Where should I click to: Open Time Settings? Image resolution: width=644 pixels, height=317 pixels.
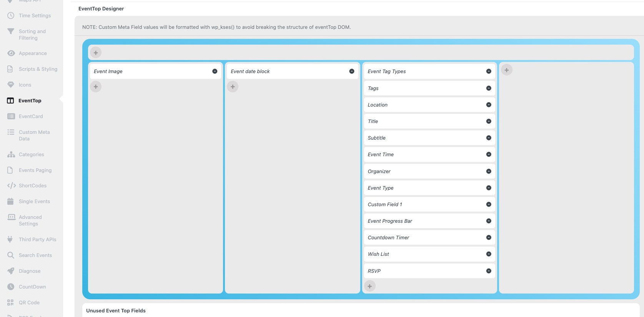pos(35,15)
